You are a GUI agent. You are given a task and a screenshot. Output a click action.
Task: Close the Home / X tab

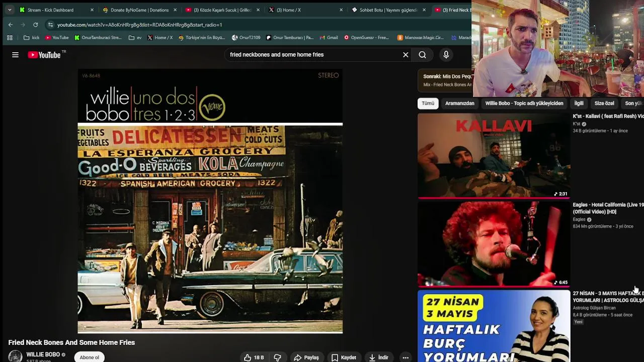[x=341, y=10]
